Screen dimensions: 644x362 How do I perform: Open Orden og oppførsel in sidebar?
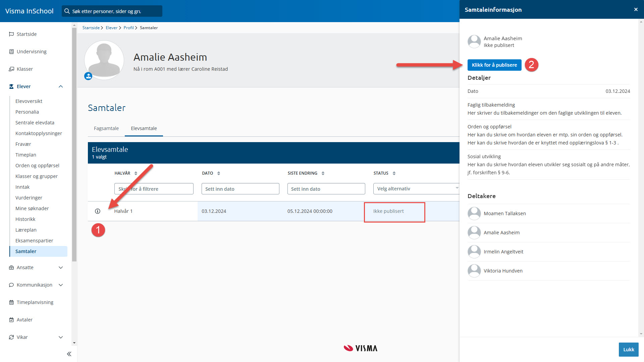click(x=37, y=166)
